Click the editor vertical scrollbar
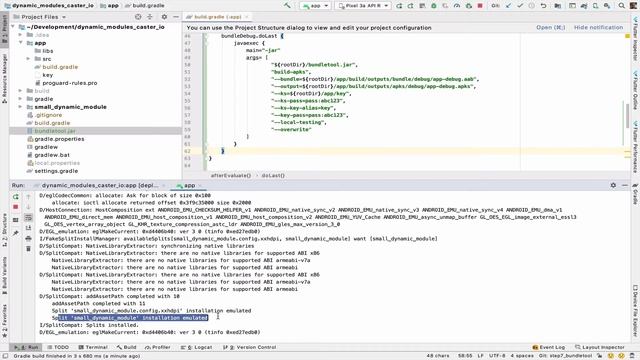Screen dimensions: 640x360 (627, 116)
